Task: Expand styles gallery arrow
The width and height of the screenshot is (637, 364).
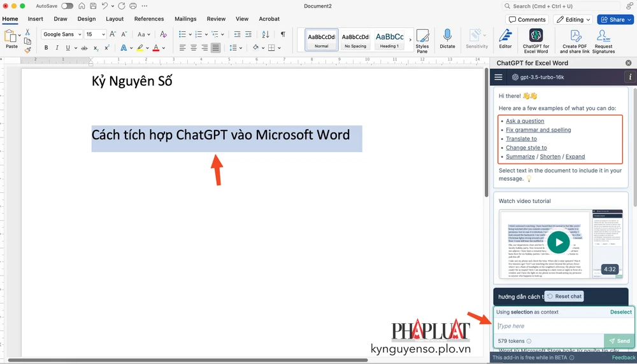Action: (x=410, y=39)
